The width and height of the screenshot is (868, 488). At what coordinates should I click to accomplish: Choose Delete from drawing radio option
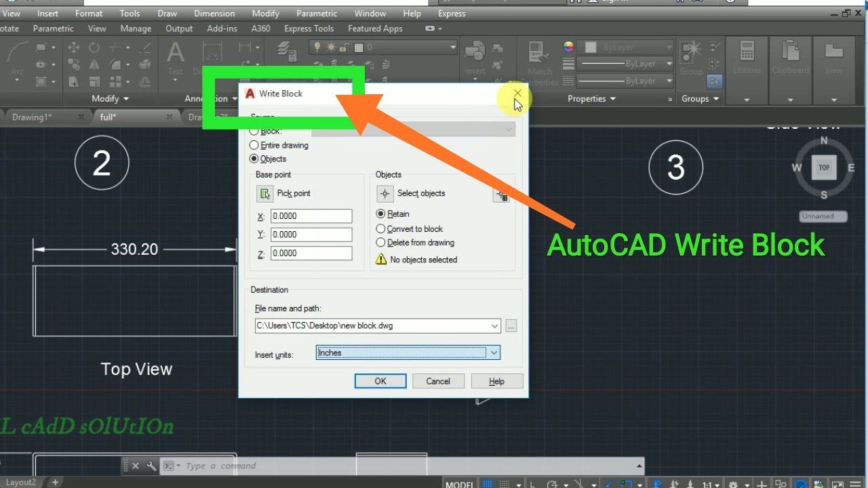click(416, 242)
